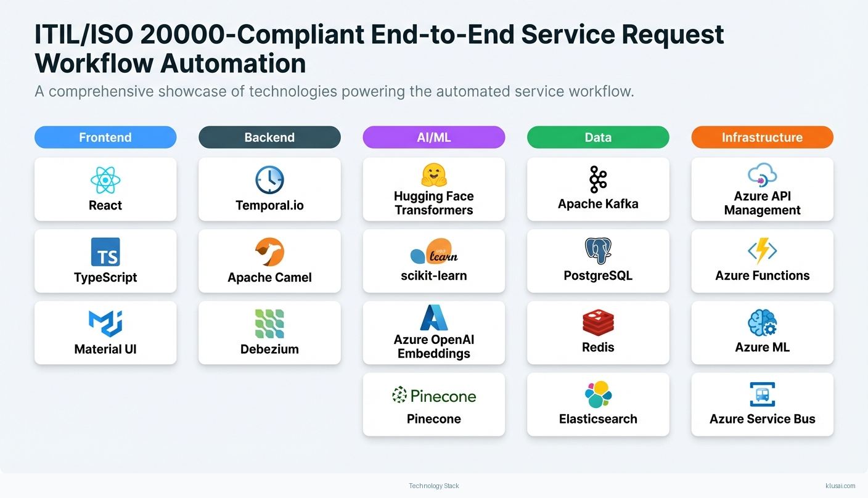The height and width of the screenshot is (498, 868).
Task: Select the Pinecone card text label
Action: coord(433,418)
